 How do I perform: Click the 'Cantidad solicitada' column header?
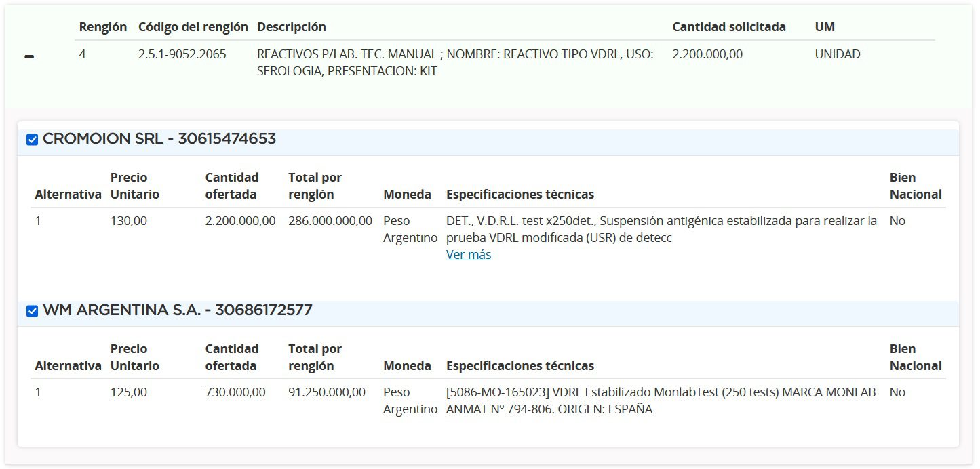coord(728,27)
